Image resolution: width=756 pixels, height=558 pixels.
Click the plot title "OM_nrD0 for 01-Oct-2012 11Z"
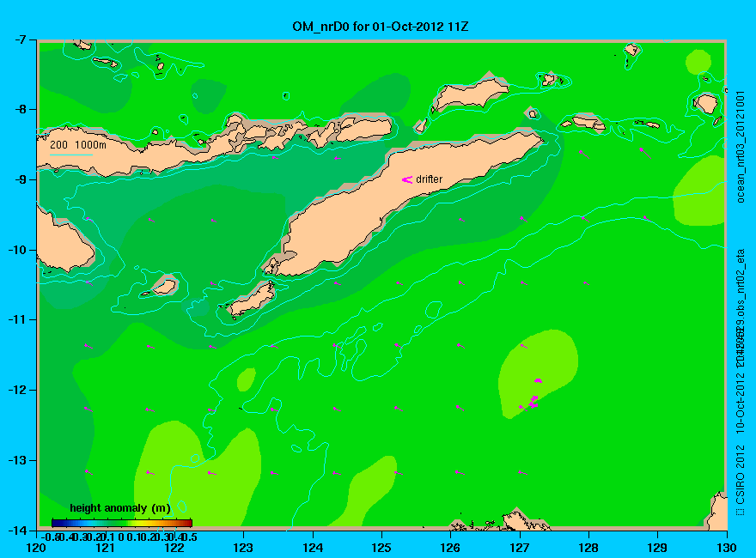point(380,27)
